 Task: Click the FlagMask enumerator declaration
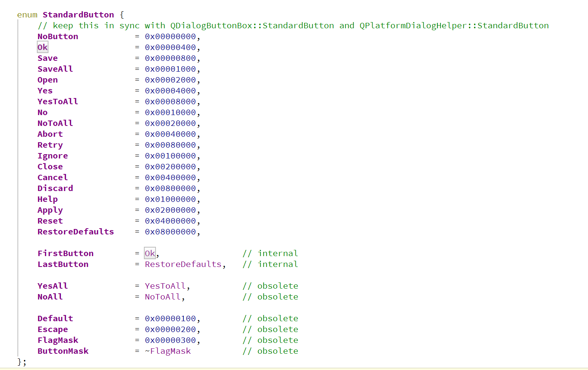pyautogui.click(x=58, y=340)
